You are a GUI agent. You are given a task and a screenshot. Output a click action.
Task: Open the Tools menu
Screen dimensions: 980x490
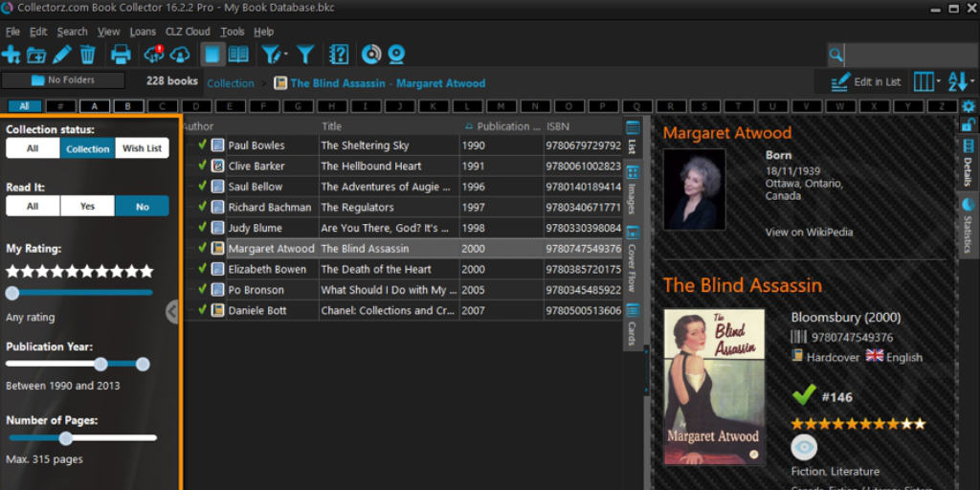tap(232, 32)
